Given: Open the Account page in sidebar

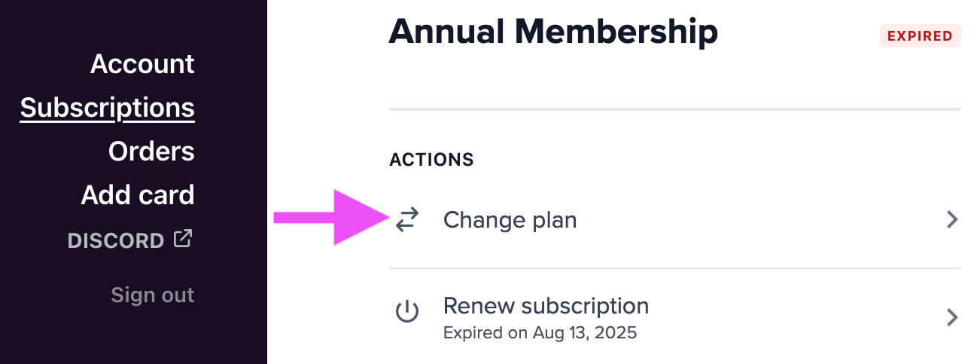Looking at the screenshot, I should pos(142,64).
